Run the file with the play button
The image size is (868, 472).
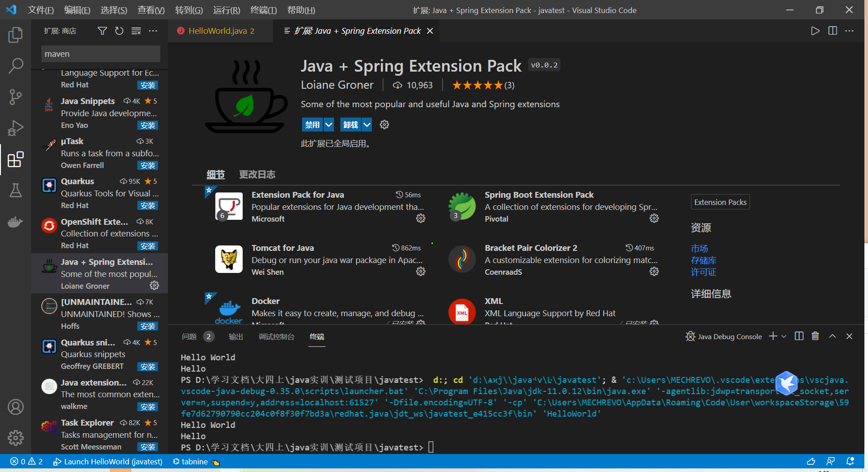pyautogui.click(x=815, y=31)
